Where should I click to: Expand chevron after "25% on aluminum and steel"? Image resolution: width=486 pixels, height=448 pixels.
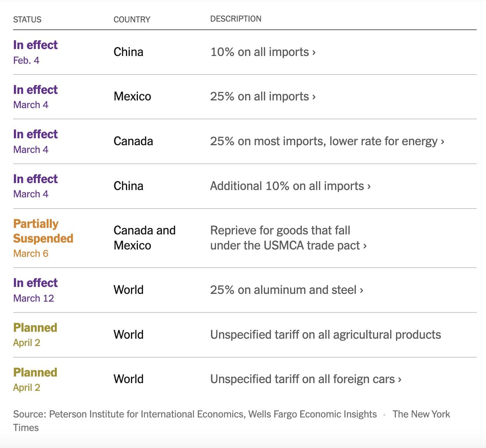362,290
